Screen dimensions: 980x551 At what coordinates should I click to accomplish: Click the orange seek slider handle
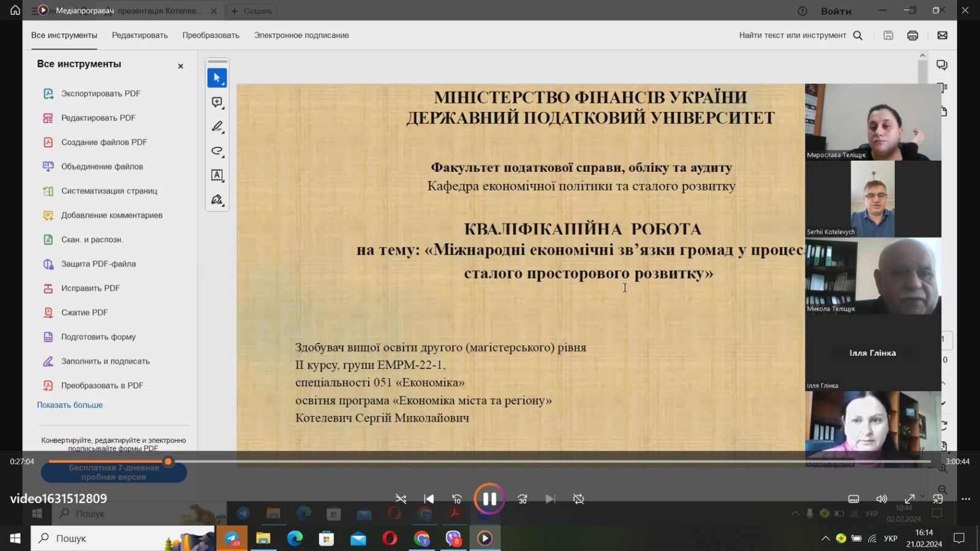(168, 462)
